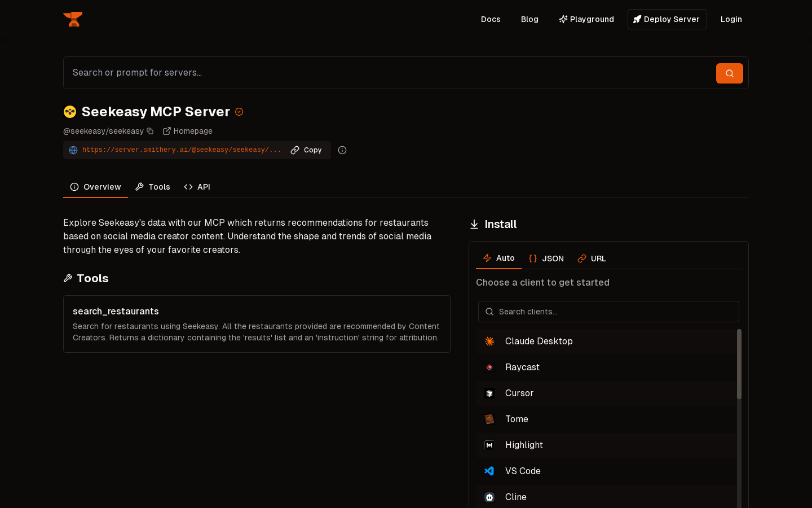812x508 pixels.
Task: Click the orange search button
Action: 729,73
